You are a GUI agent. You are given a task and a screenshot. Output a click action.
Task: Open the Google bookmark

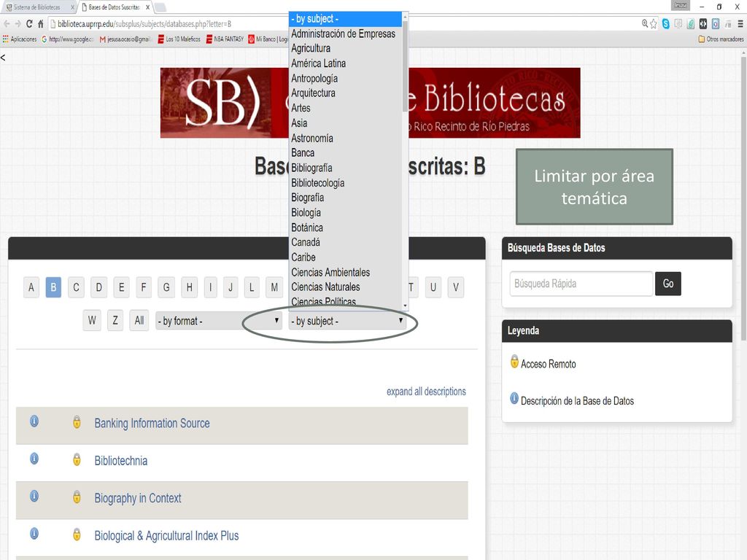click(x=68, y=39)
